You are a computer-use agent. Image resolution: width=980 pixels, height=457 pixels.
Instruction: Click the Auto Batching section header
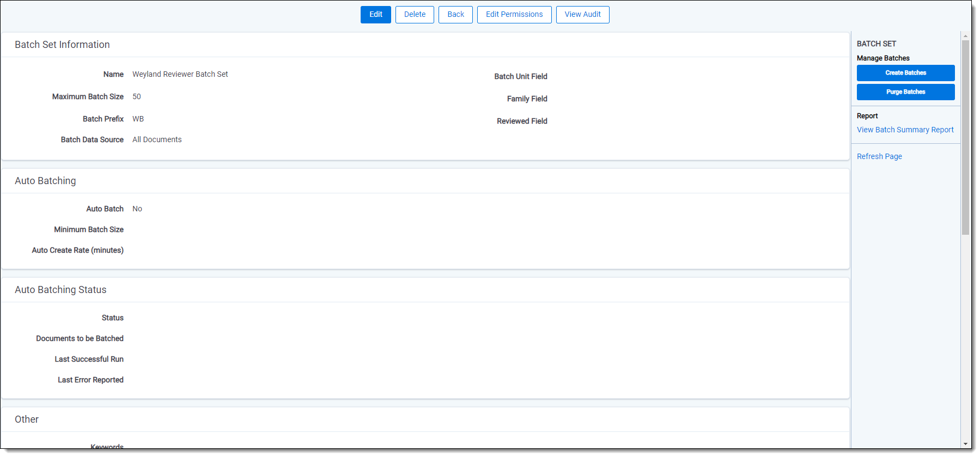(45, 181)
